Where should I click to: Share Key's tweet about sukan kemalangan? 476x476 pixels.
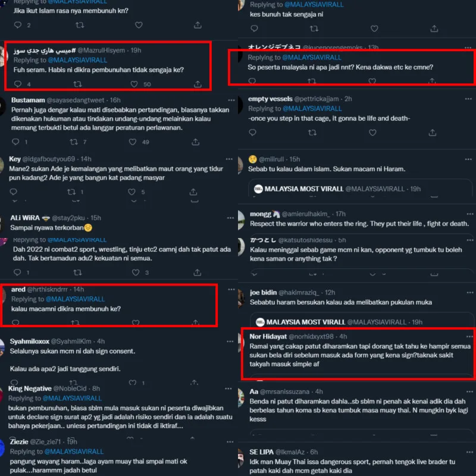(x=193, y=192)
